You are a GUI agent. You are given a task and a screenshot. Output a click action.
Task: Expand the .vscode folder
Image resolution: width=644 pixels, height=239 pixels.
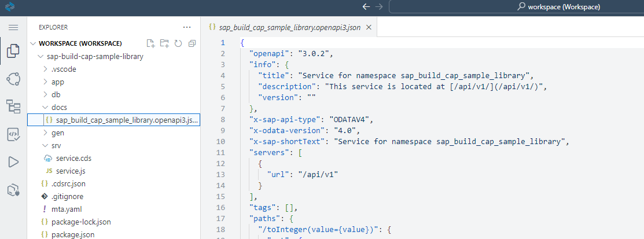tap(45, 69)
